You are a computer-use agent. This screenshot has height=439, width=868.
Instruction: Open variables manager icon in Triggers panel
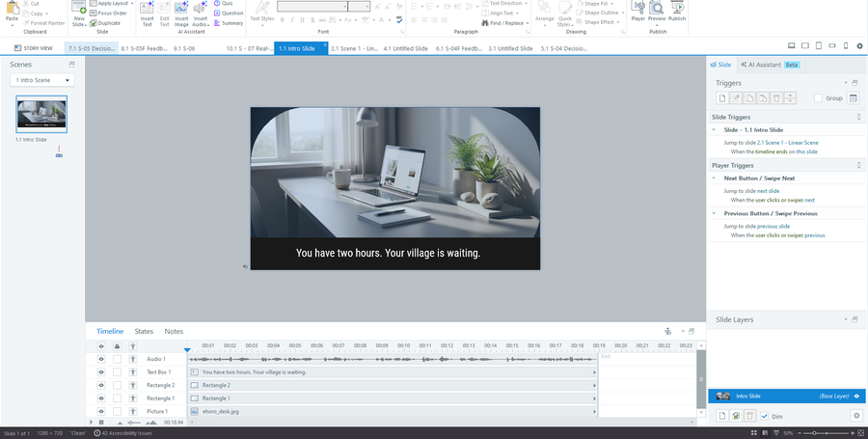click(x=853, y=98)
